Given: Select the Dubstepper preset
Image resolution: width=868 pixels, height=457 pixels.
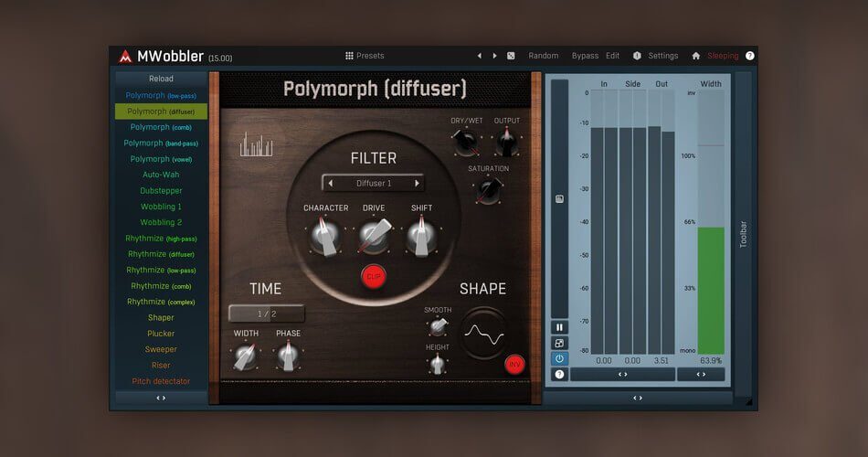Looking at the screenshot, I should tap(161, 191).
